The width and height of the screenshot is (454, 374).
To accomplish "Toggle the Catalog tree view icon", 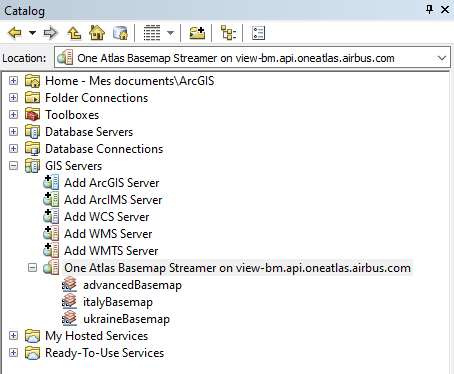I will tap(228, 33).
